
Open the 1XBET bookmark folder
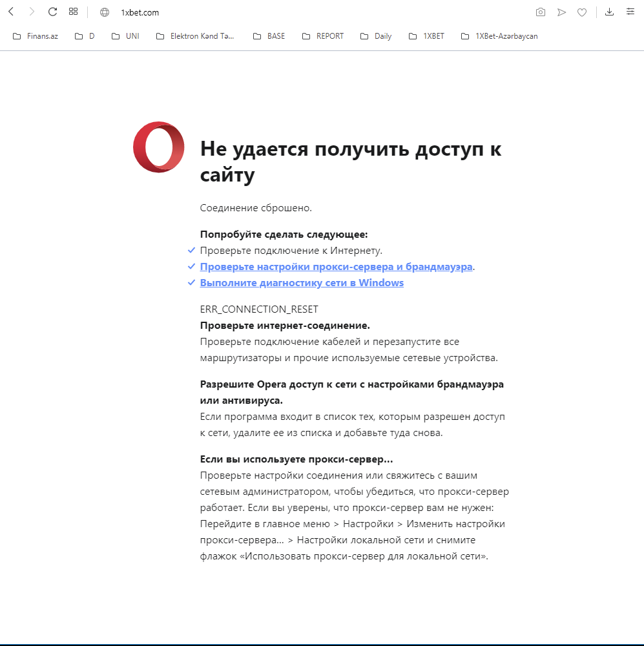[426, 36]
